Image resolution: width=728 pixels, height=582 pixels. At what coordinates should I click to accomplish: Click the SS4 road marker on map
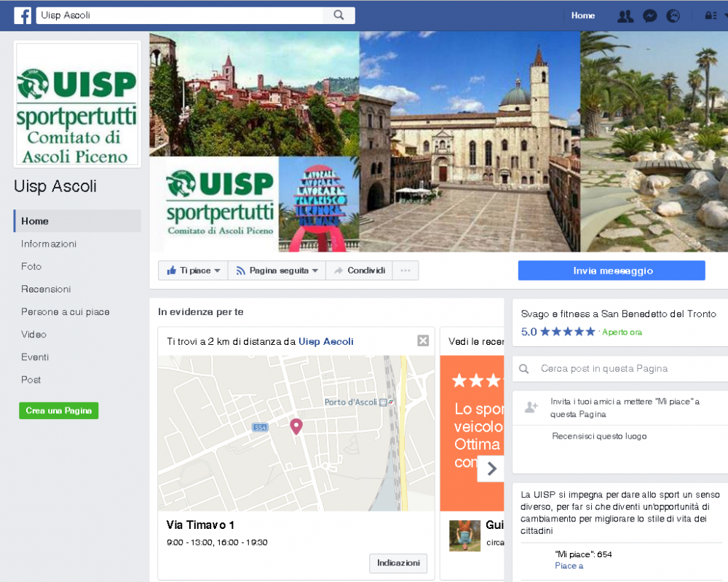[x=260, y=428]
